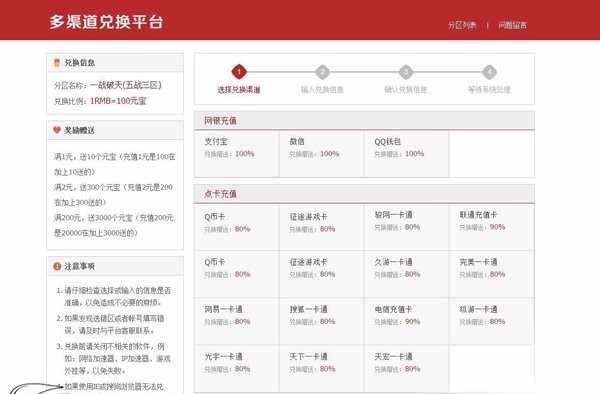Click the 多渠道兑换平台 site title

[106, 22]
